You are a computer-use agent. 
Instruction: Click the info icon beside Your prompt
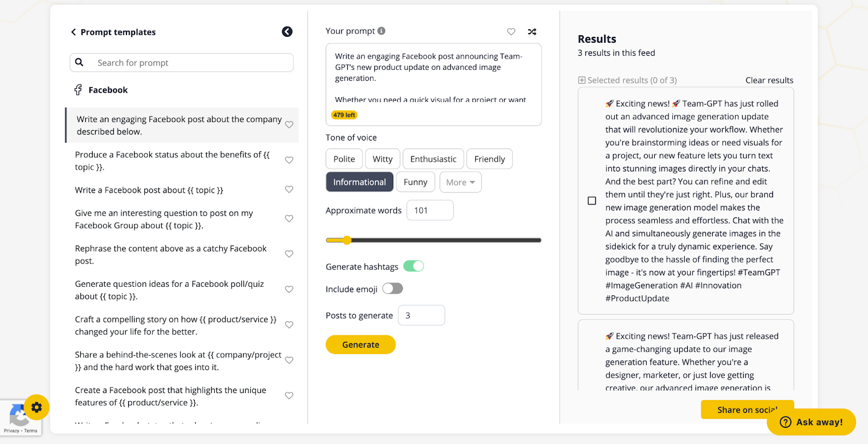[381, 31]
